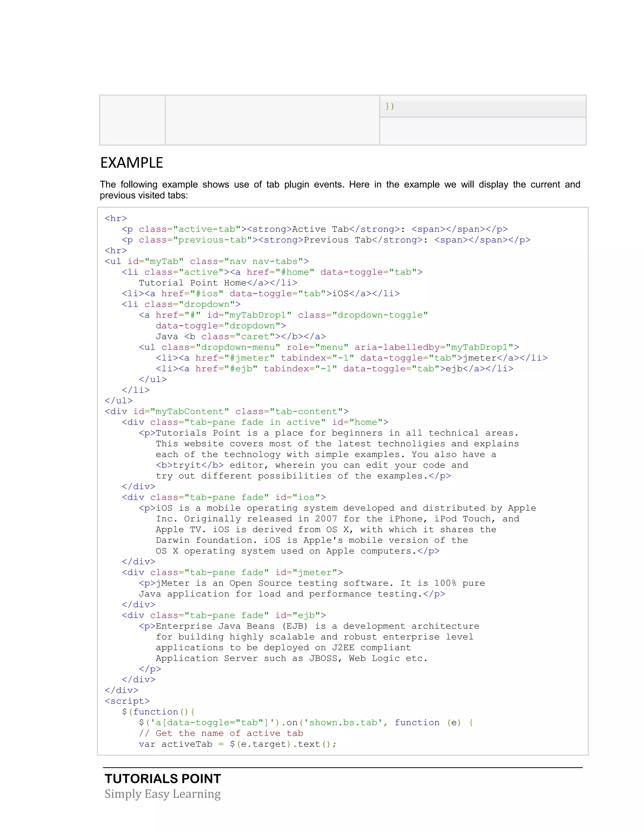Click the line 'var activeTab = $(e.target).text();'
This screenshot has width=644, height=833.
(x=238, y=744)
